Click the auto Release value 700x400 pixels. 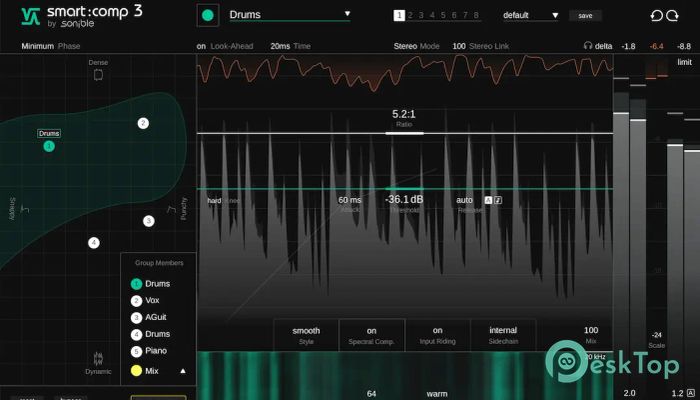coord(464,200)
